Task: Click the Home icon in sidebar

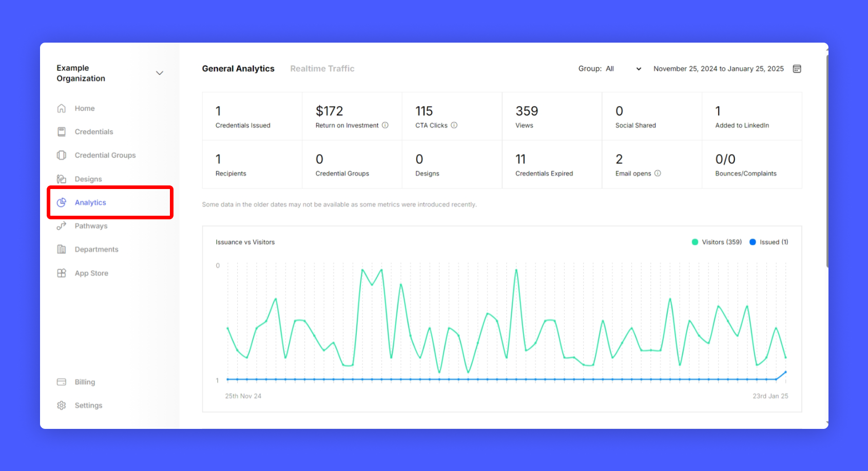Action: click(x=62, y=108)
